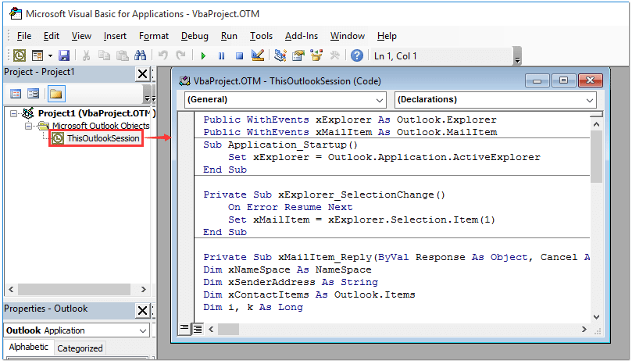The image size is (632, 364).
Task: Open the Run menu
Action: (x=229, y=36)
